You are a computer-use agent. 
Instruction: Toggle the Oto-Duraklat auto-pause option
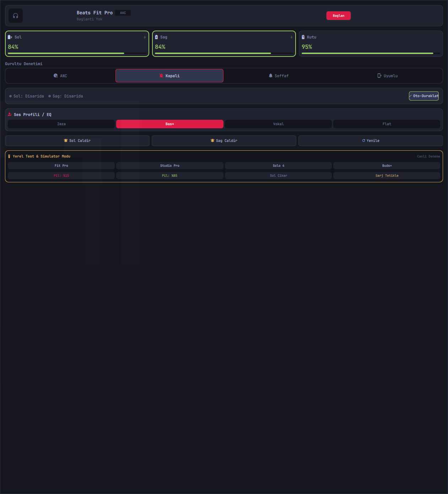[x=424, y=96]
